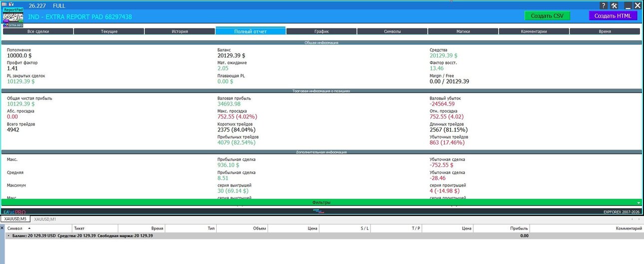Click deposit value 10000.0 $

tap(19, 56)
